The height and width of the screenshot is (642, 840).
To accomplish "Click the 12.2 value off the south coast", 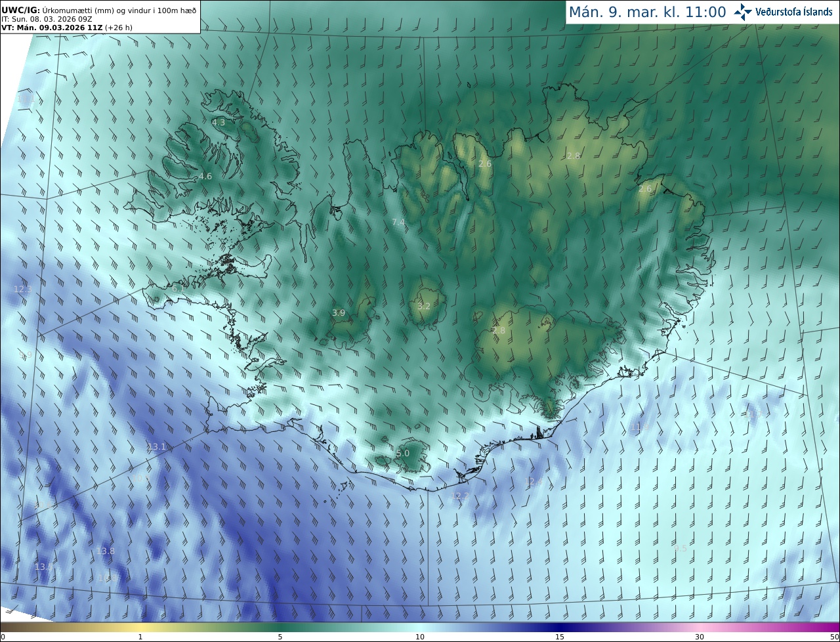I will tap(459, 496).
